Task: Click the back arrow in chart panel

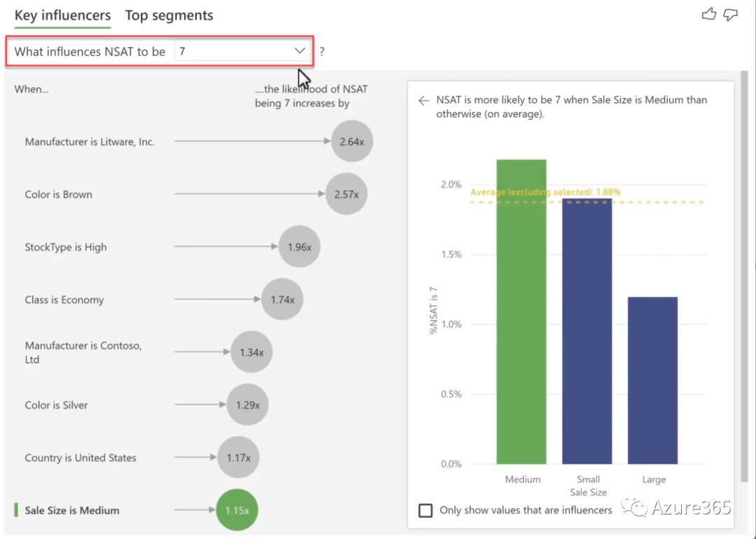Action: (x=423, y=101)
